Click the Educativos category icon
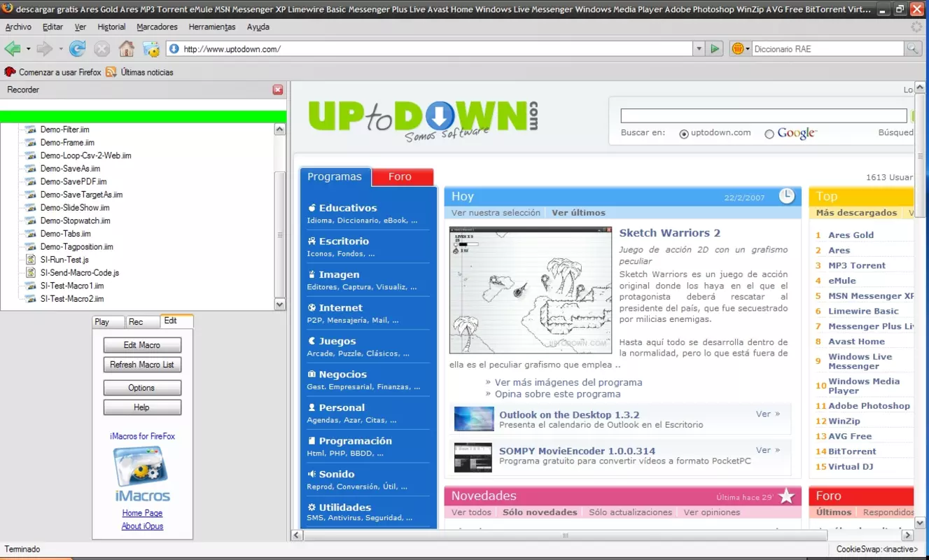 pyautogui.click(x=312, y=208)
